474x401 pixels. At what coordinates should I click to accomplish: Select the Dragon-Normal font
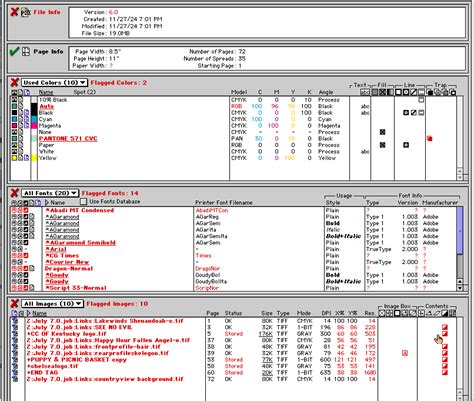69,269
